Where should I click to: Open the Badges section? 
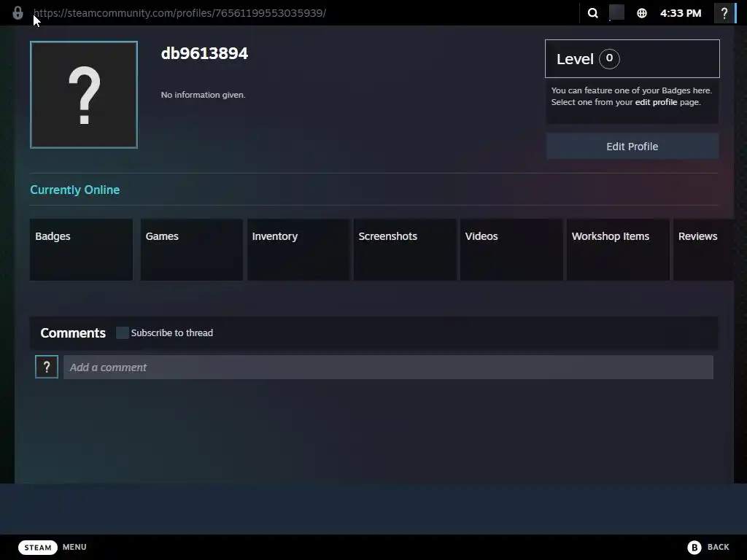pyautogui.click(x=82, y=249)
